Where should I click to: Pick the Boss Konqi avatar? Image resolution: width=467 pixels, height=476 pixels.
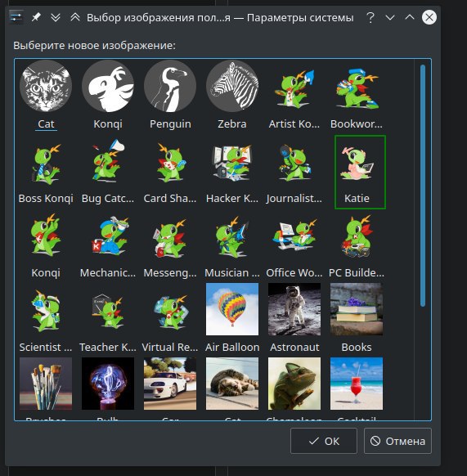click(46, 164)
